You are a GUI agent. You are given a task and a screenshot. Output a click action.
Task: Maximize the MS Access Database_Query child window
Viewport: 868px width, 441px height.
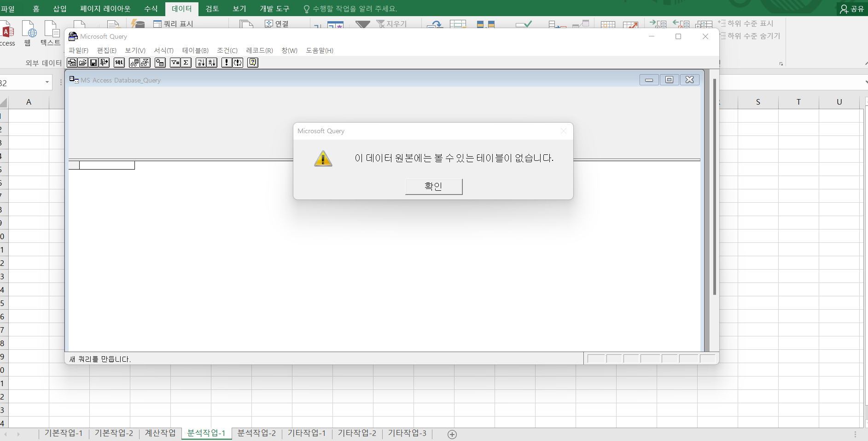[x=669, y=80]
